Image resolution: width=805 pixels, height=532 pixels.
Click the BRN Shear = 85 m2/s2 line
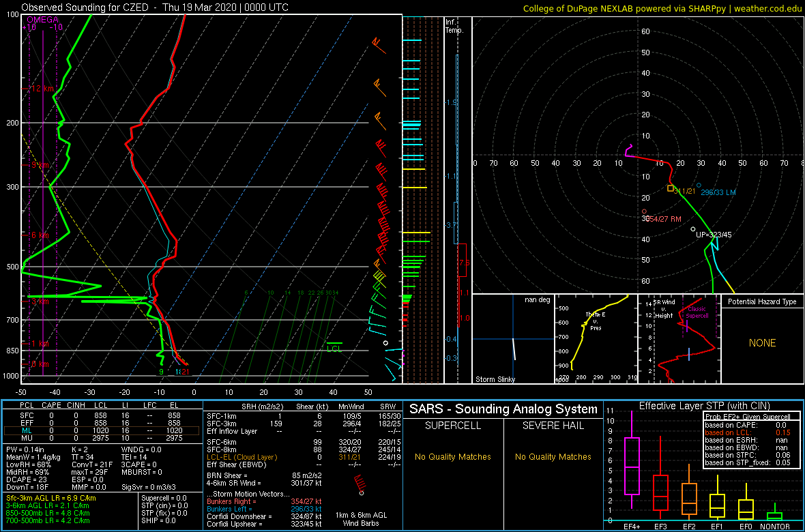(x=265, y=475)
